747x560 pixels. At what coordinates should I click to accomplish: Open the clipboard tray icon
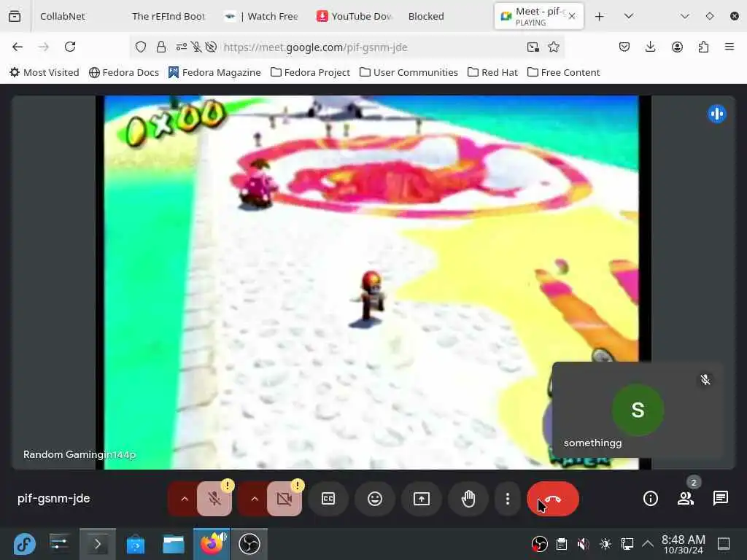point(562,544)
